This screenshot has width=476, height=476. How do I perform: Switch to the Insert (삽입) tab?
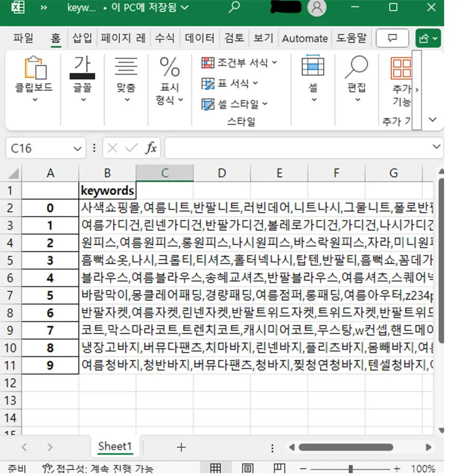click(x=82, y=38)
